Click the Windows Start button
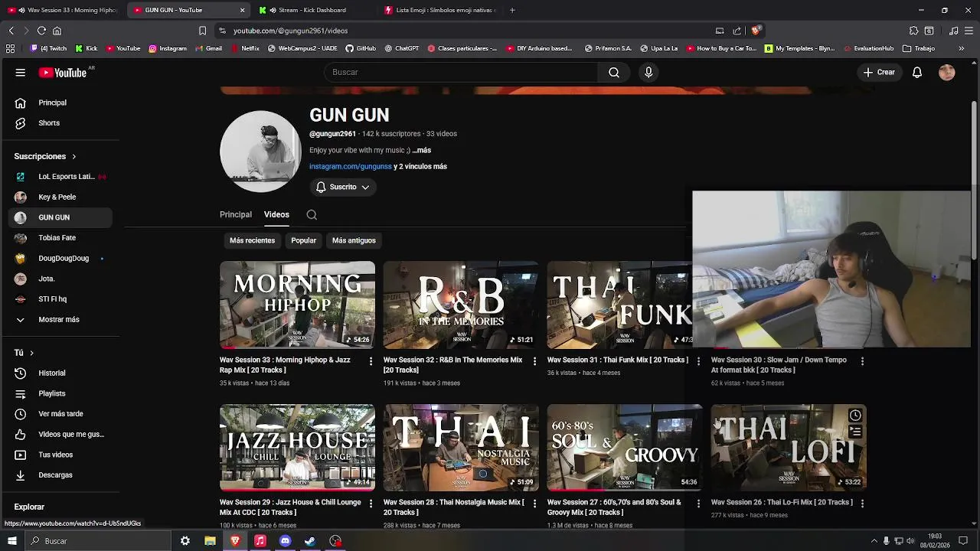This screenshot has width=980, height=551. coord(12,541)
